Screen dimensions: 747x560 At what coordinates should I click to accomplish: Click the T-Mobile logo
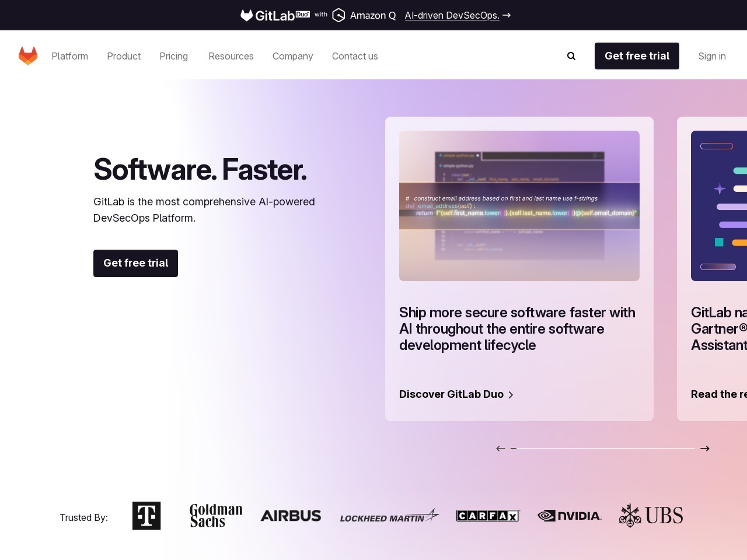tap(146, 516)
